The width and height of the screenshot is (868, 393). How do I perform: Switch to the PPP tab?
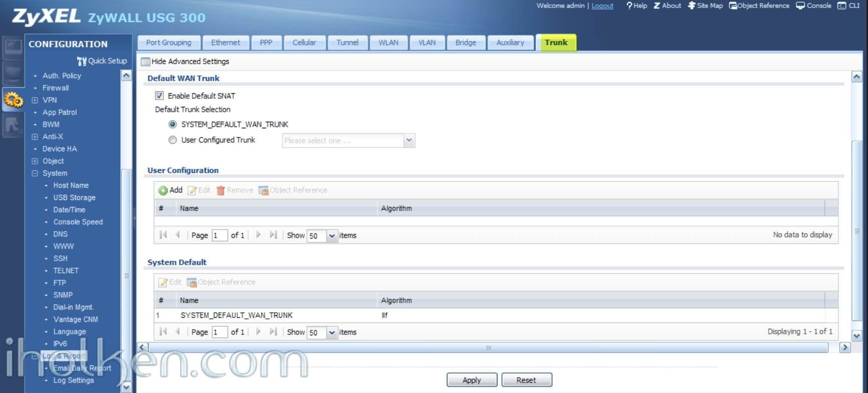pyautogui.click(x=266, y=43)
